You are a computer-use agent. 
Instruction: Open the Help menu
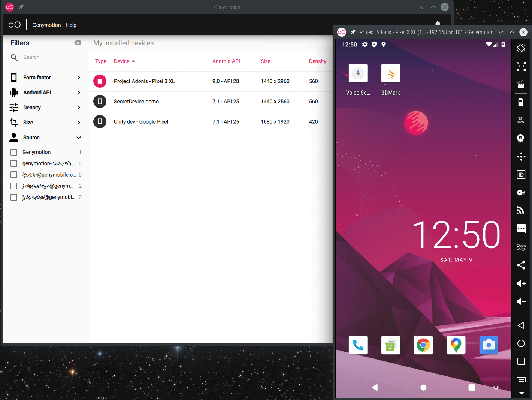tap(71, 25)
